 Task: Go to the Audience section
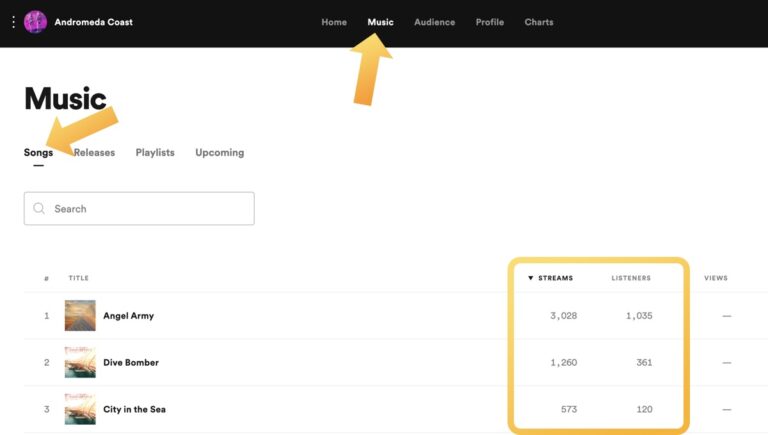pyautogui.click(x=434, y=22)
